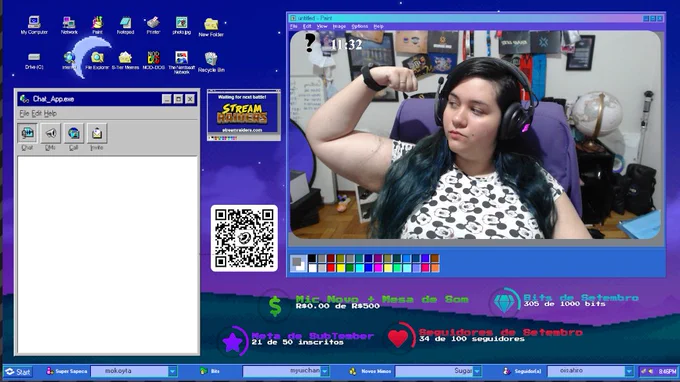Image resolution: width=680 pixels, height=382 pixels.
Task: Launch the Internet globe desktop icon
Action: tap(69, 60)
